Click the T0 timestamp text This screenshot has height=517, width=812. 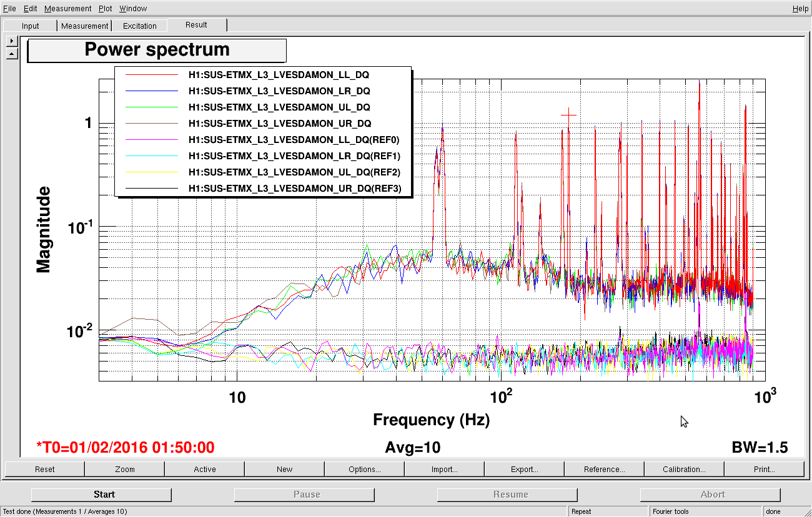pyautogui.click(x=125, y=448)
